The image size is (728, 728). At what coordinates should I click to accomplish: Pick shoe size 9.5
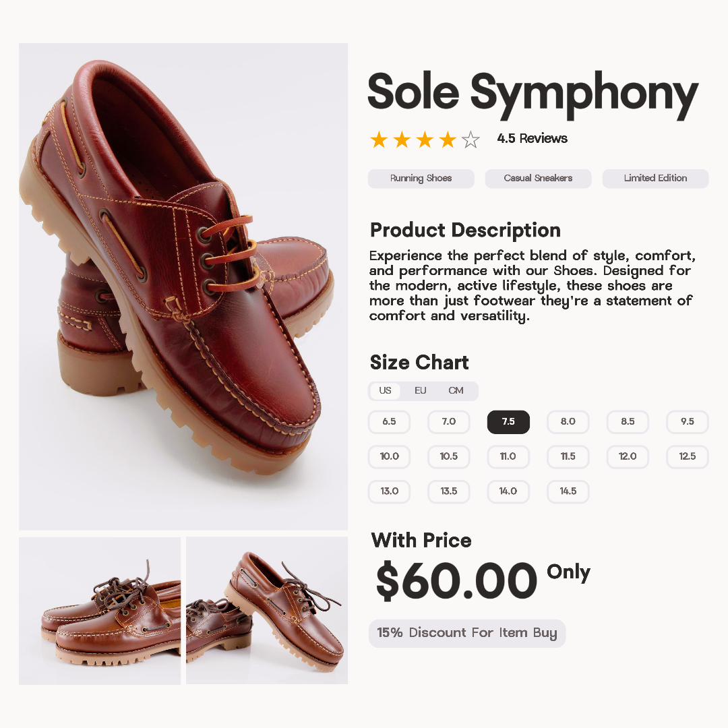687,422
